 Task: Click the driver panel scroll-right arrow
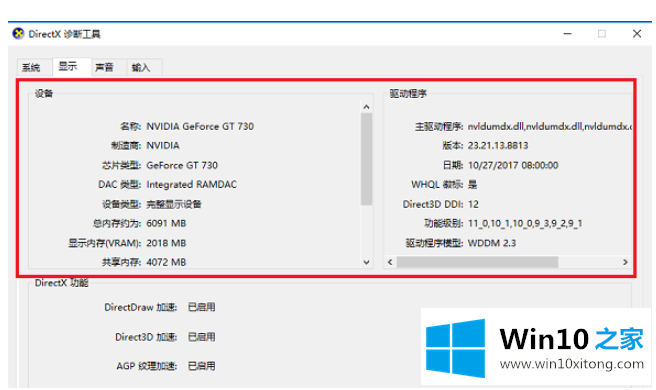tap(625, 262)
